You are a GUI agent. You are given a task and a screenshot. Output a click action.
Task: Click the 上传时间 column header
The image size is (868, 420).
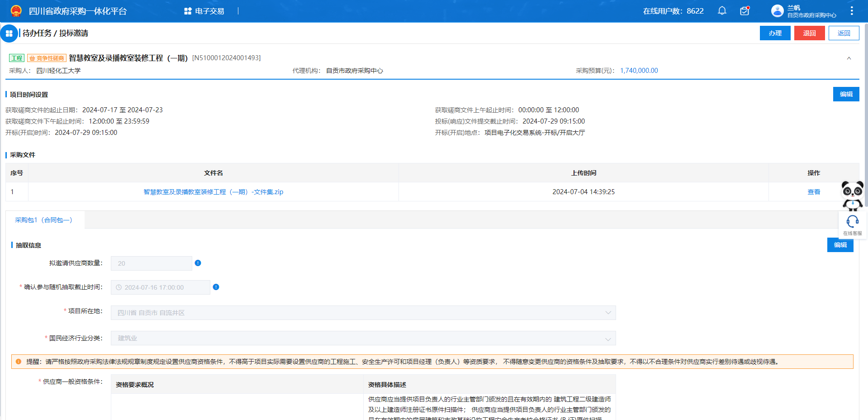[583, 173]
